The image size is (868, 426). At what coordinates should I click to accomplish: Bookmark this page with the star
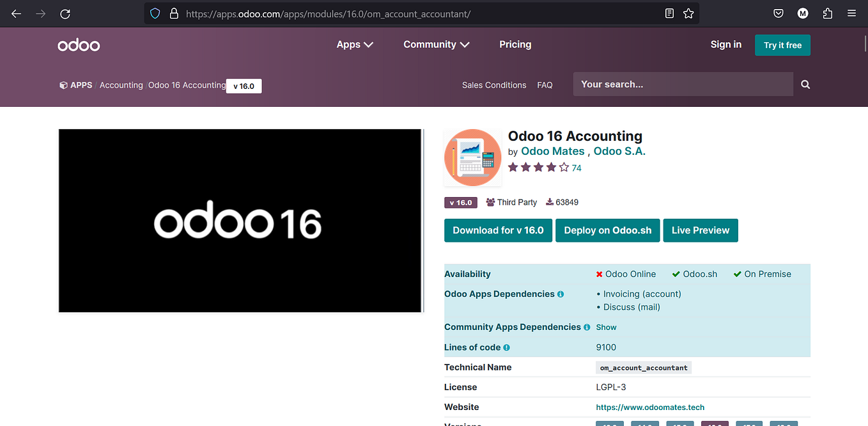tap(688, 13)
